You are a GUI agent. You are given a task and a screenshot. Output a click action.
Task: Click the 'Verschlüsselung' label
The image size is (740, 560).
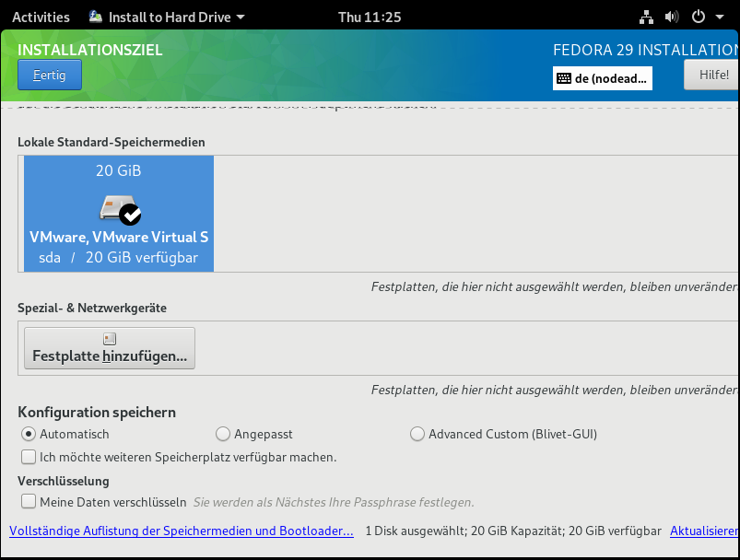pos(64,481)
